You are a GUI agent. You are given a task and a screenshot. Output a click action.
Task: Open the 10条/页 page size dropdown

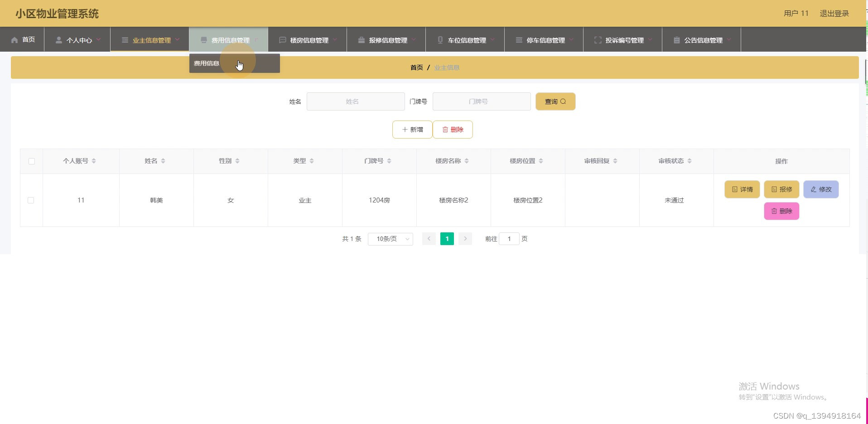coord(391,239)
